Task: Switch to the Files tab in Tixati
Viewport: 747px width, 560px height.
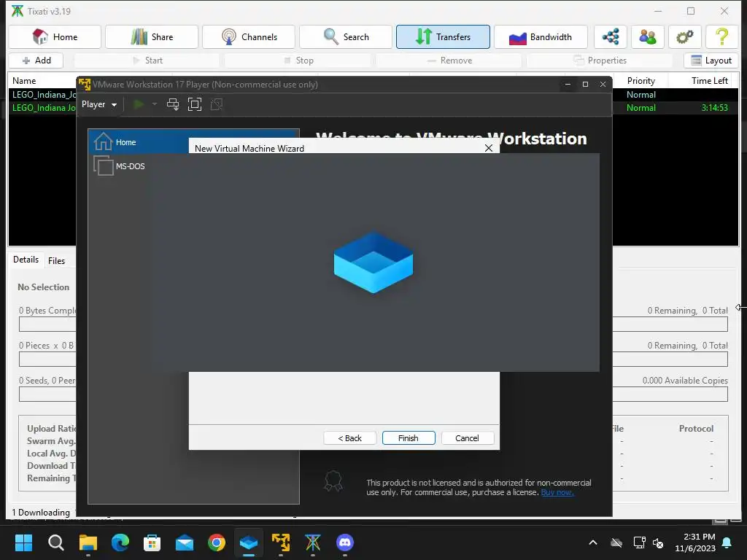Action: pos(56,260)
